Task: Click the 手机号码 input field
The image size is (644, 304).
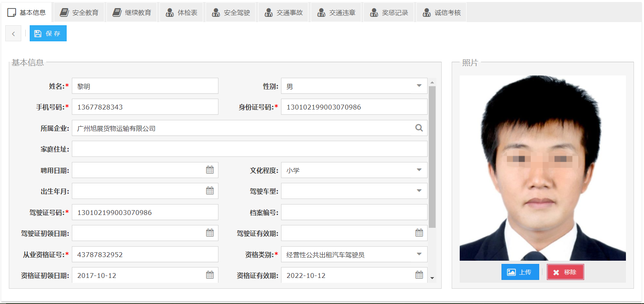Action: click(x=145, y=107)
